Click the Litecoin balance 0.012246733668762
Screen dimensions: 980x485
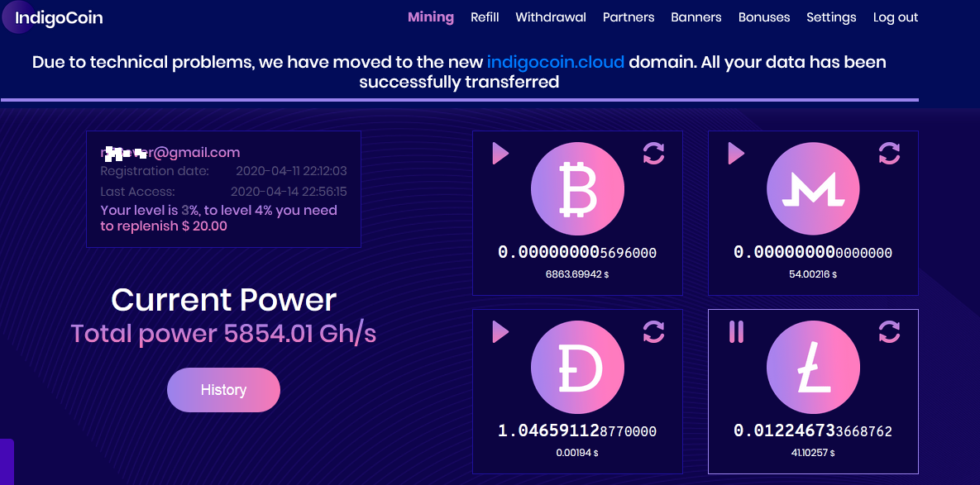tap(813, 430)
